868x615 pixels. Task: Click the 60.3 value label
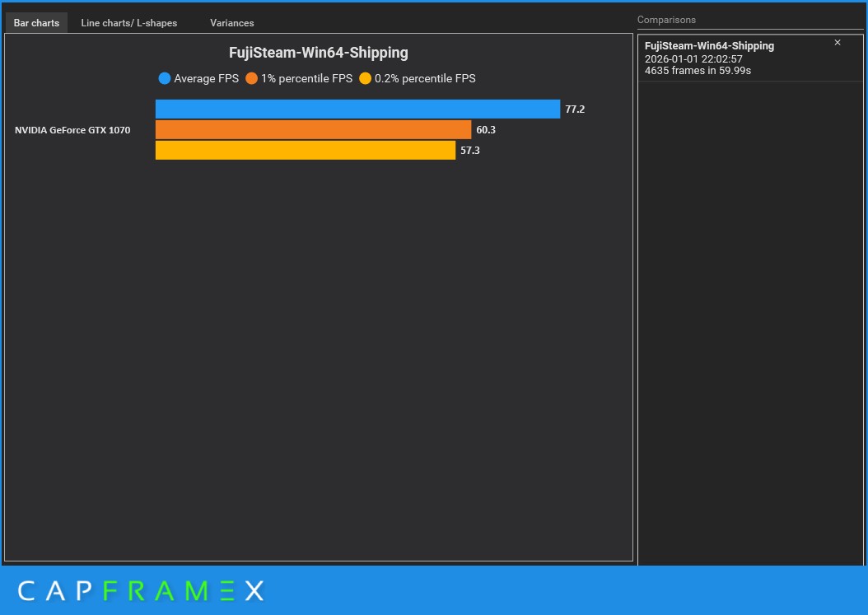click(x=486, y=129)
